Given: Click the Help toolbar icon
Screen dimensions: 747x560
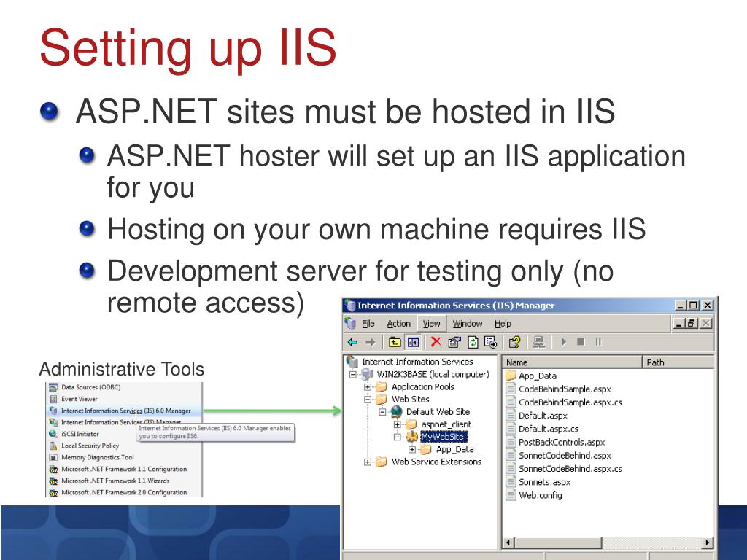Looking at the screenshot, I should pyautogui.click(x=514, y=342).
